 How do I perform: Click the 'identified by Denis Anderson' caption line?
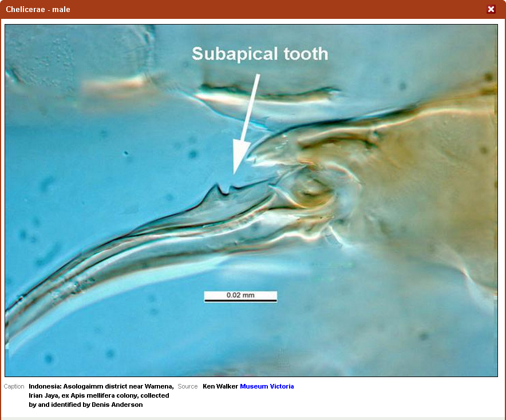85,405
